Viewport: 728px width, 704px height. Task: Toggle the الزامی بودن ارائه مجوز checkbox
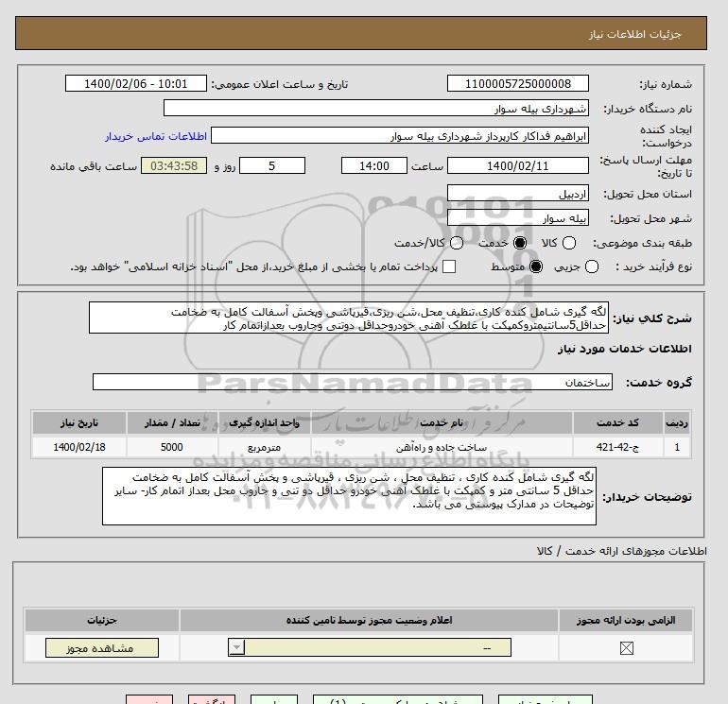click(626, 648)
